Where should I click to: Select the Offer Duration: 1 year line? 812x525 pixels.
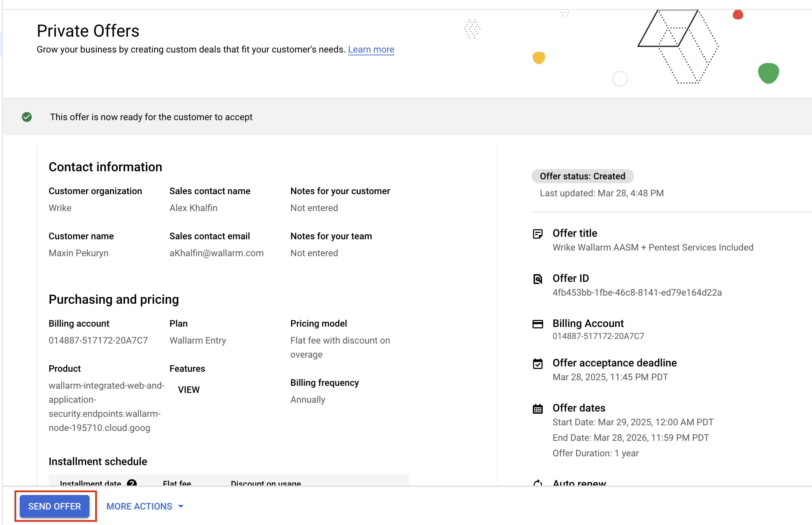(x=596, y=453)
